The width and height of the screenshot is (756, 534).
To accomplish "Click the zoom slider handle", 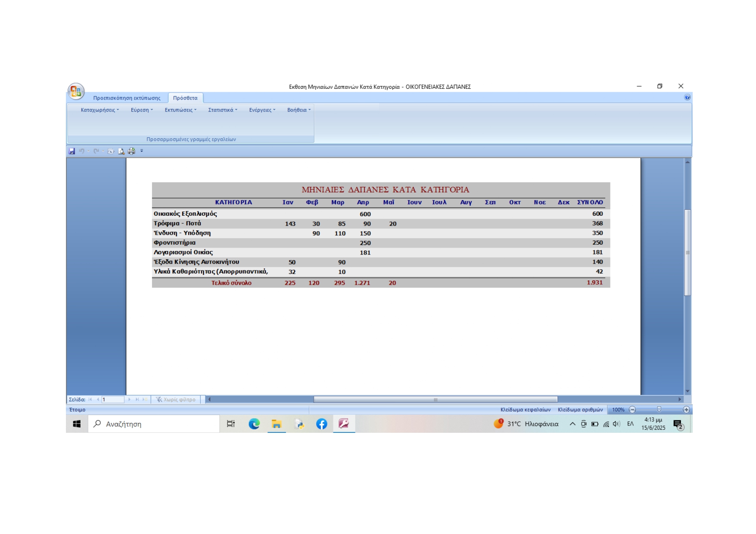I will click(x=659, y=410).
